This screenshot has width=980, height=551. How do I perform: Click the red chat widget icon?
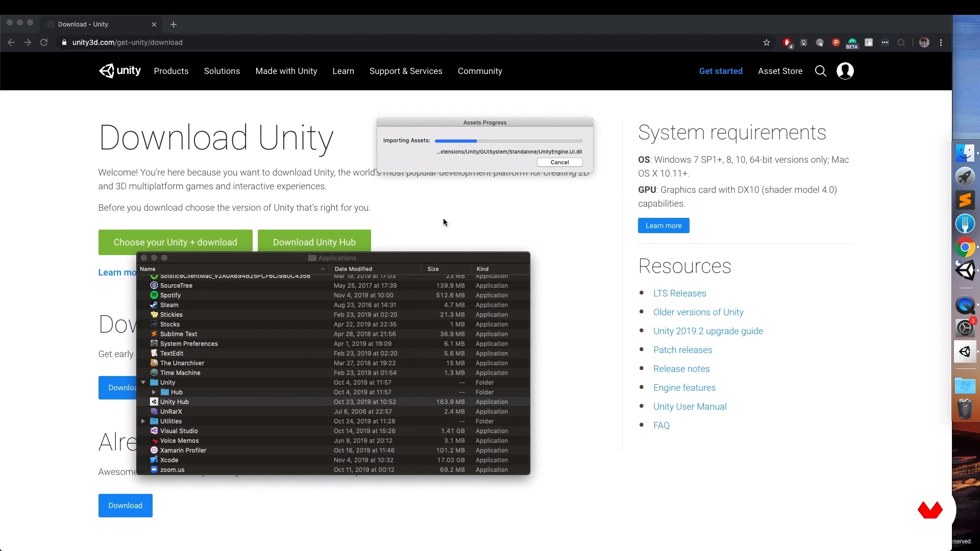[x=930, y=510]
